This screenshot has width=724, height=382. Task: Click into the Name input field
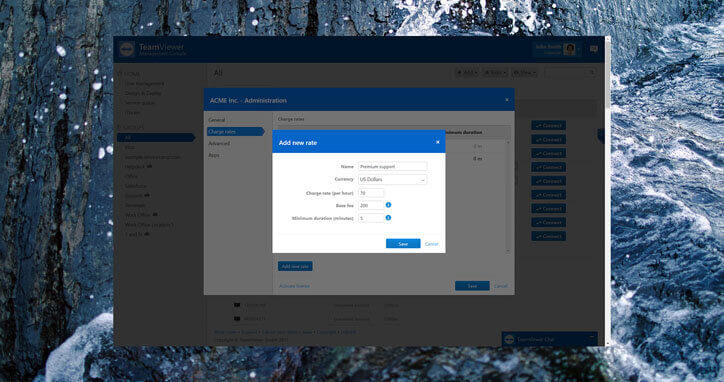(x=392, y=166)
